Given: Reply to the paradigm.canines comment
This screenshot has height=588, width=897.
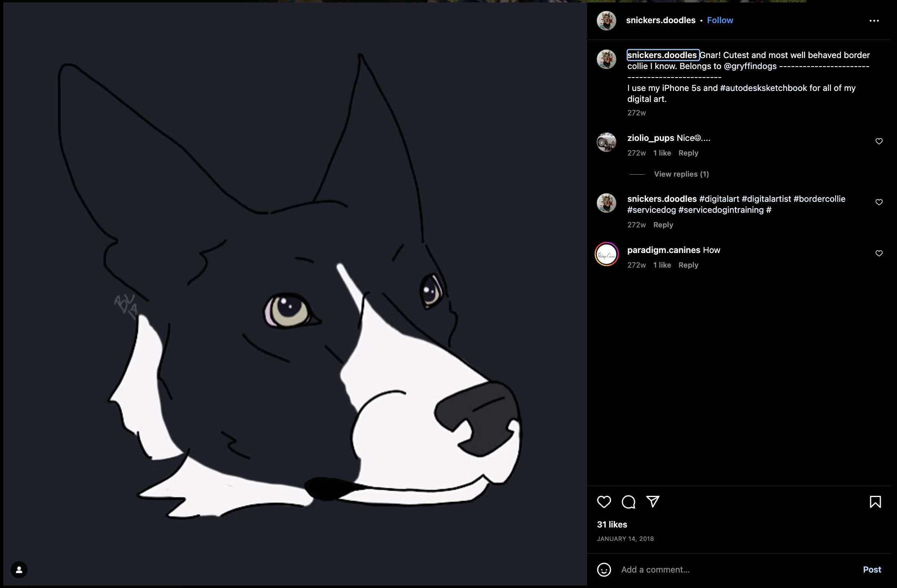Looking at the screenshot, I should (688, 265).
